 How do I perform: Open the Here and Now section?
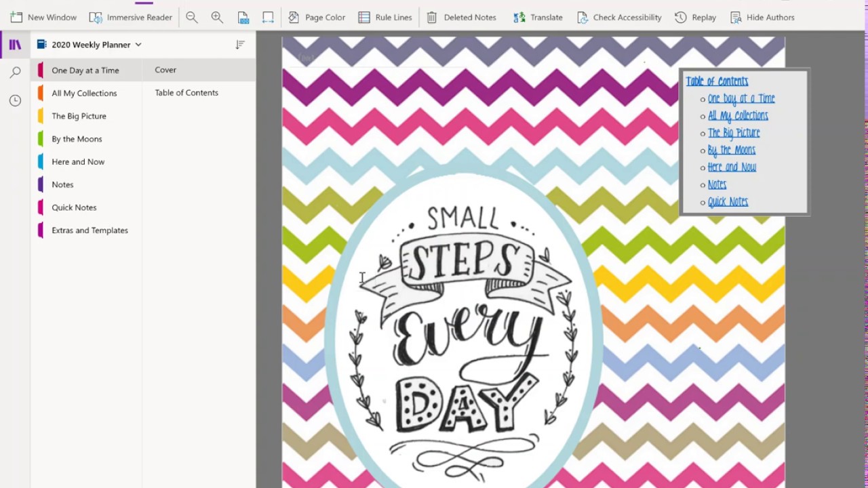[86, 161]
